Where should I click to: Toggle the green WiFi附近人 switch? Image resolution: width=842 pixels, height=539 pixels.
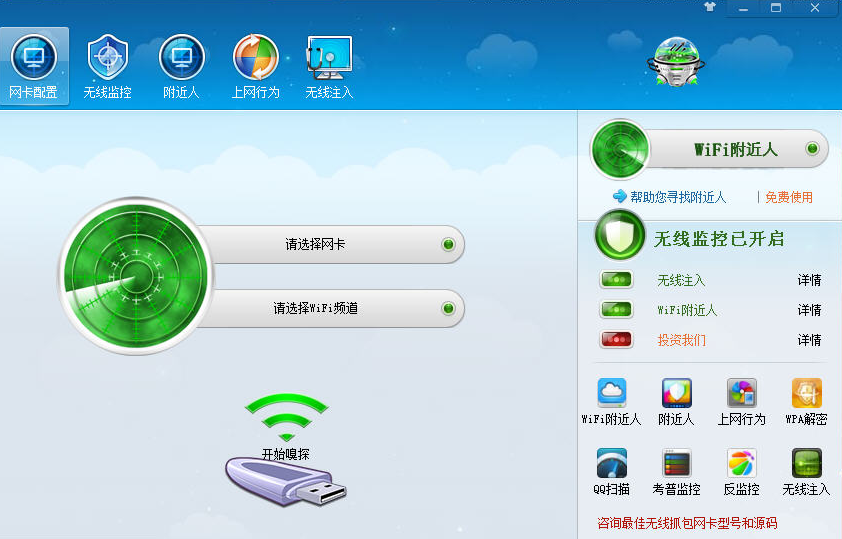click(616, 310)
